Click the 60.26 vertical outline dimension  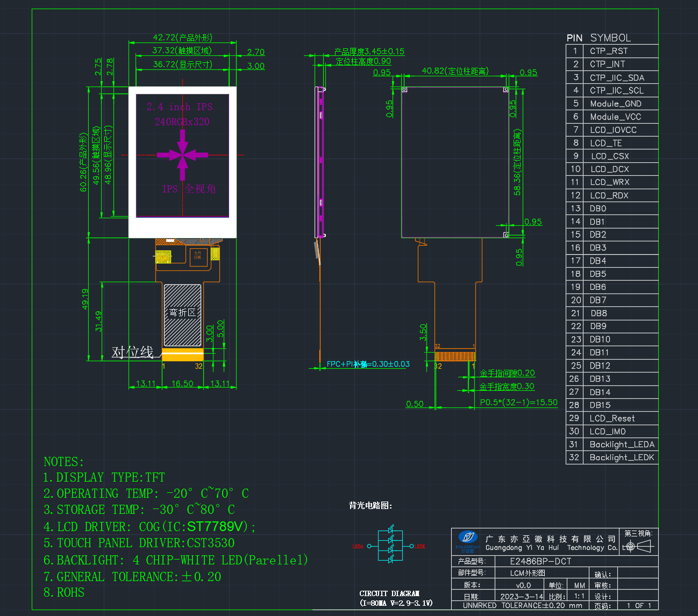point(83,162)
